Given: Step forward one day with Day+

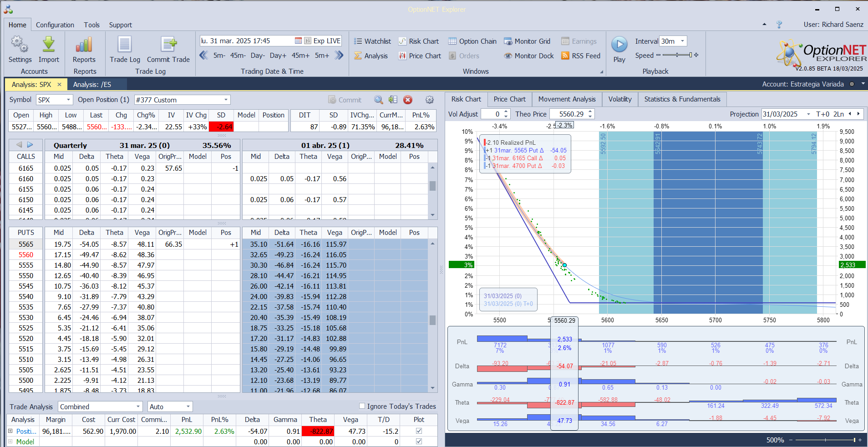Looking at the screenshot, I should [x=278, y=56].
